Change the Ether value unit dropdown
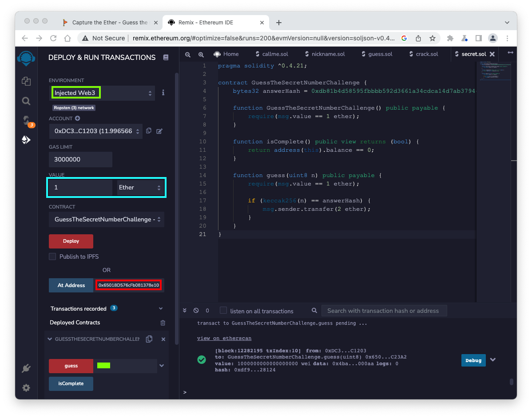This screenshot has width=532, height=418. pyautogui.click(x=140, y=188)
